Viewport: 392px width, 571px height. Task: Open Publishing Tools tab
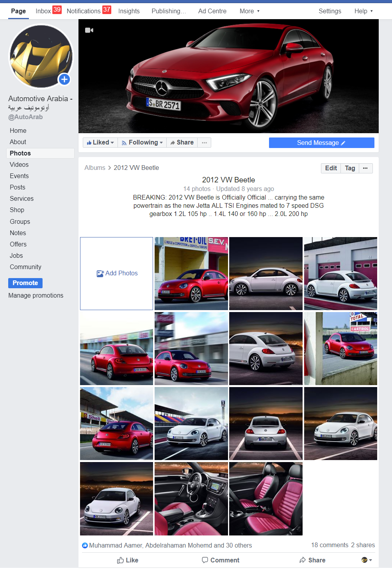click(169, 11)
